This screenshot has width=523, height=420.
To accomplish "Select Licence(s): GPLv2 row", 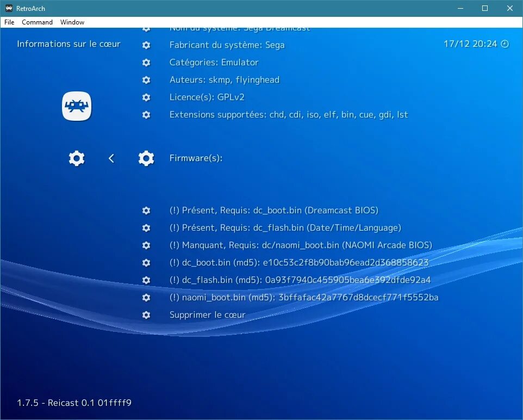I will coord(207,97).
